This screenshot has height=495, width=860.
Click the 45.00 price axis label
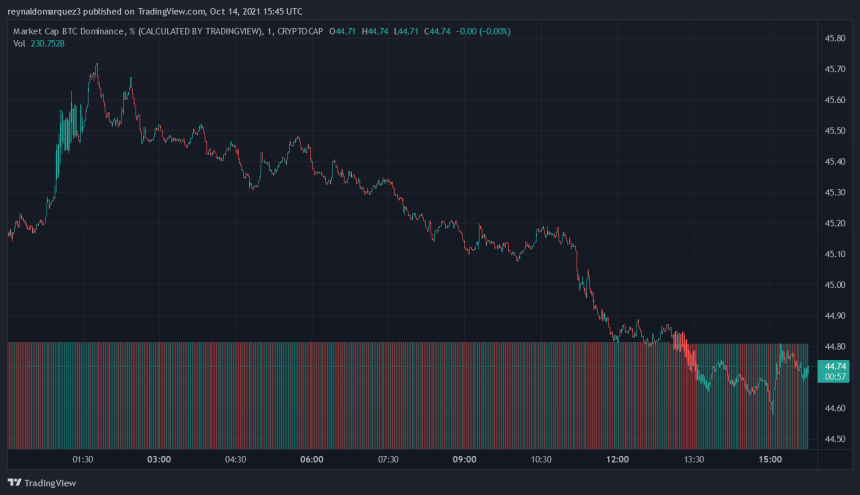coord(835,285)
